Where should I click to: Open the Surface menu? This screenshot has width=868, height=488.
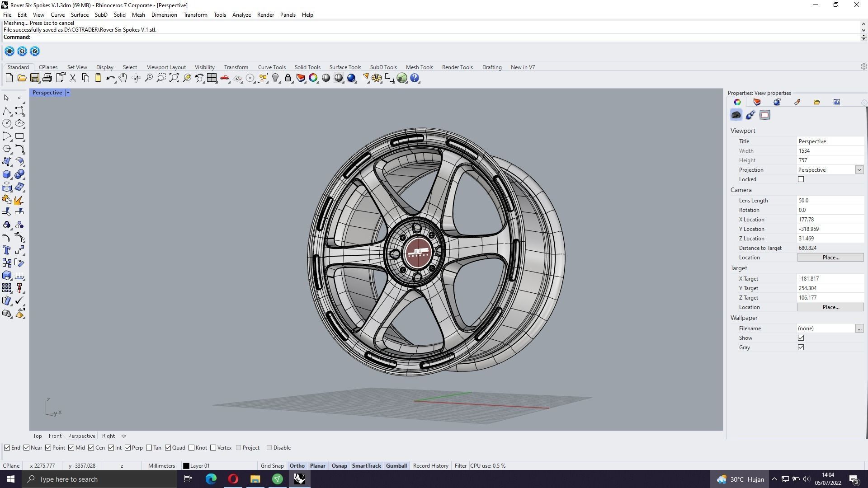(x=80, y=15)
